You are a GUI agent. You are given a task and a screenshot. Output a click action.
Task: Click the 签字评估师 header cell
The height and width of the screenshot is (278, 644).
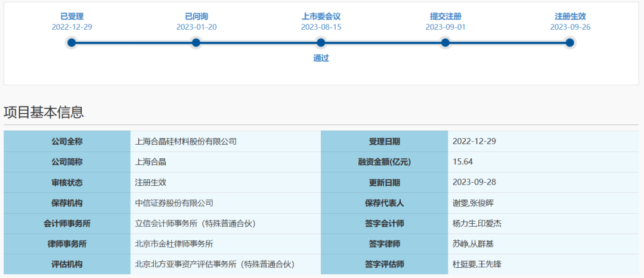[385, 264]
